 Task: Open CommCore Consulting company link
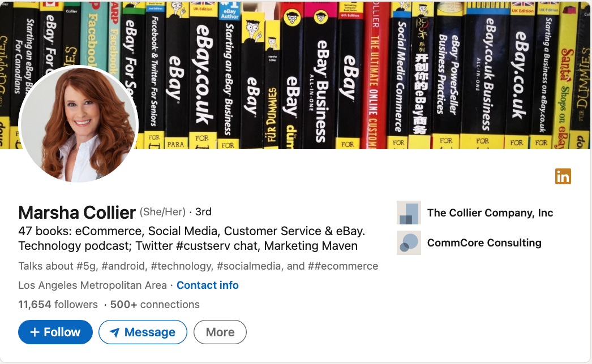(484, 242)
